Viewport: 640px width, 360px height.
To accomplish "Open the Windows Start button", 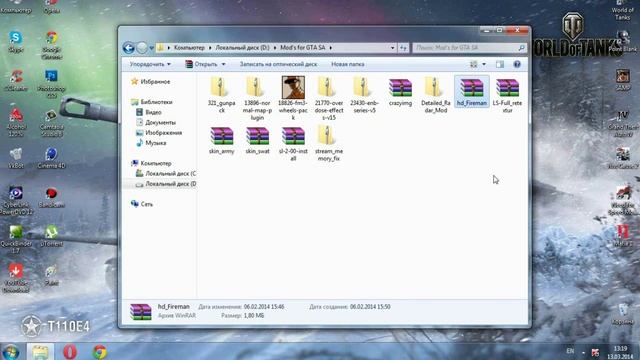I will coord(11,351).
